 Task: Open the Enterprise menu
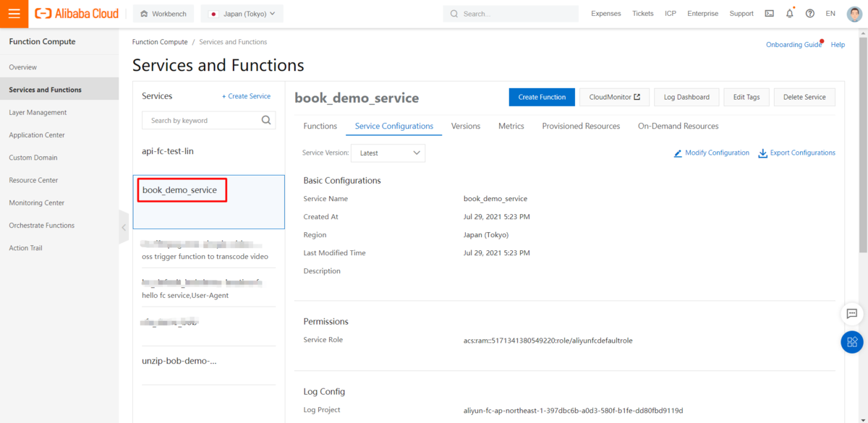703,14
